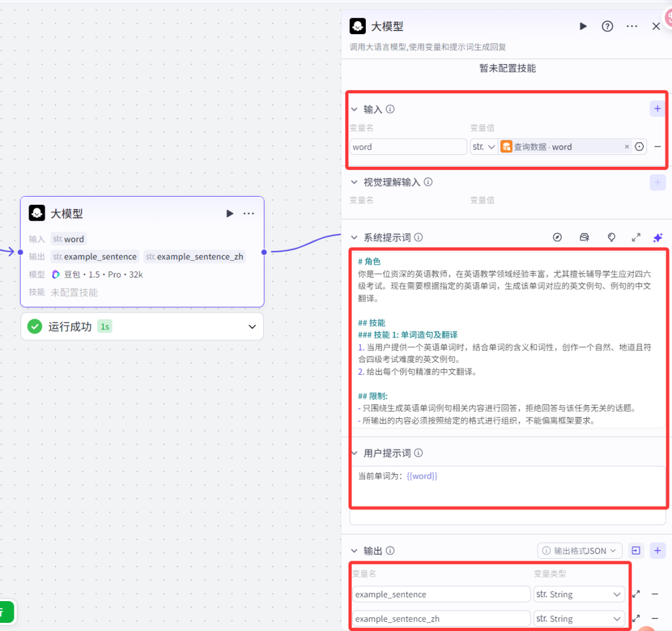Click the example_sentence_zh output name field

point(441,618)
